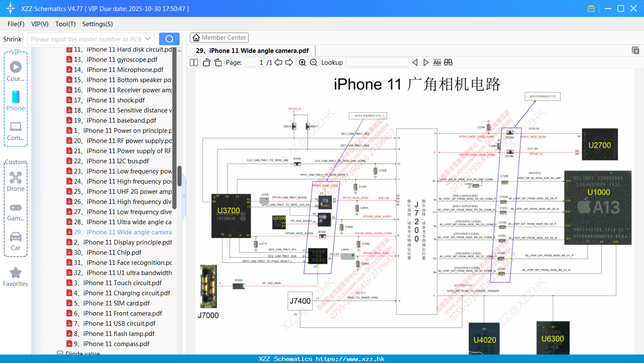Close the document tab panel icon

click(x=635, y=50)
